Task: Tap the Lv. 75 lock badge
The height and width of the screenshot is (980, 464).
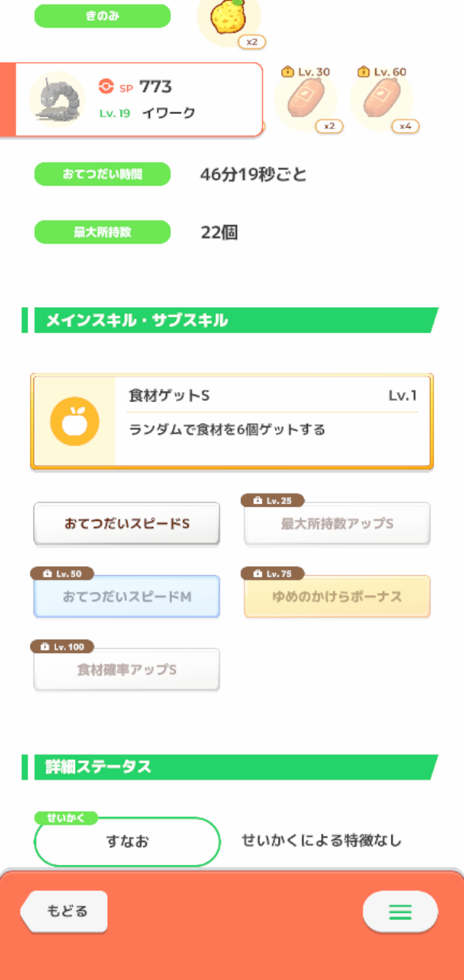Action: pos(273,574)
